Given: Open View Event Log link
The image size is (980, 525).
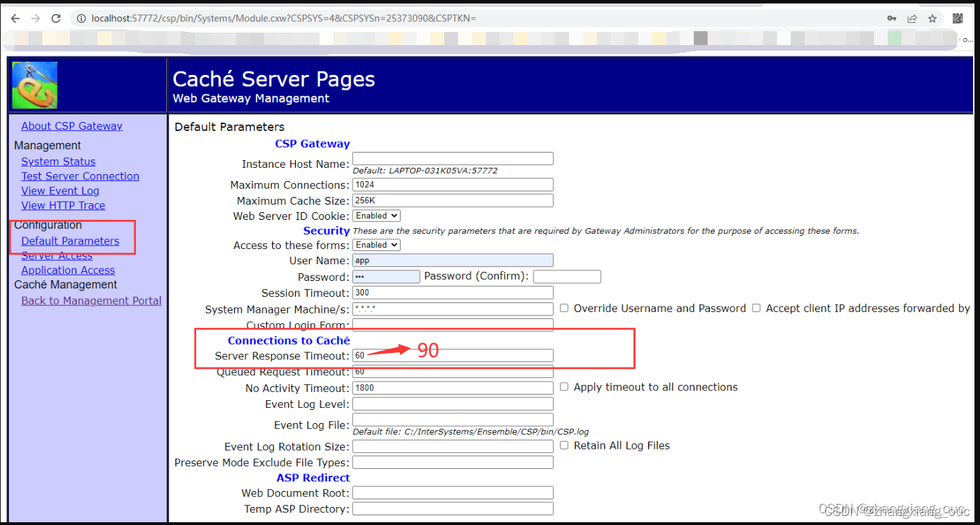Looking at the screenshot, I should 60,191.
